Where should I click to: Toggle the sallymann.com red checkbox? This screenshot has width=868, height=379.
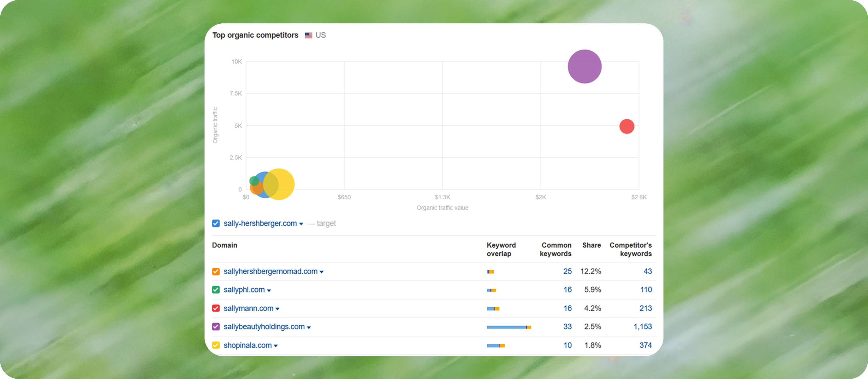(216, 309)
